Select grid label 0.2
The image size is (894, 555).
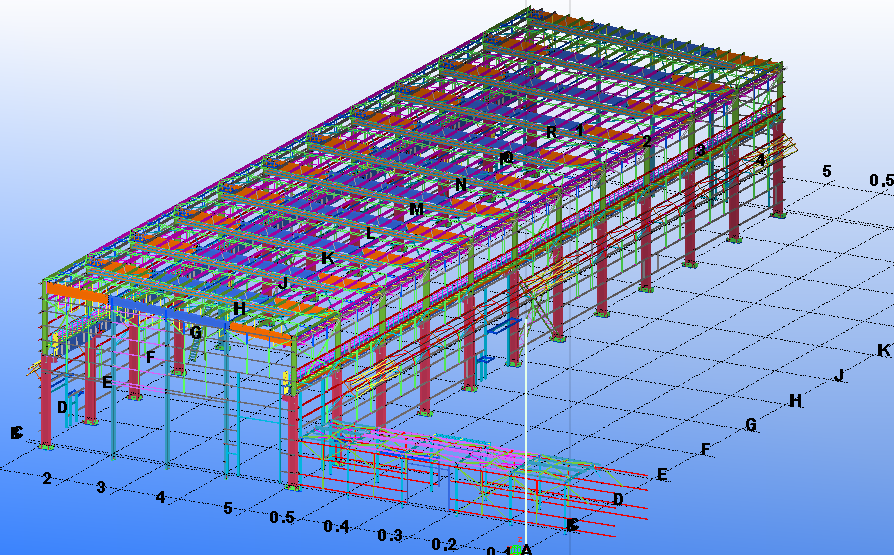click(444, 545)
